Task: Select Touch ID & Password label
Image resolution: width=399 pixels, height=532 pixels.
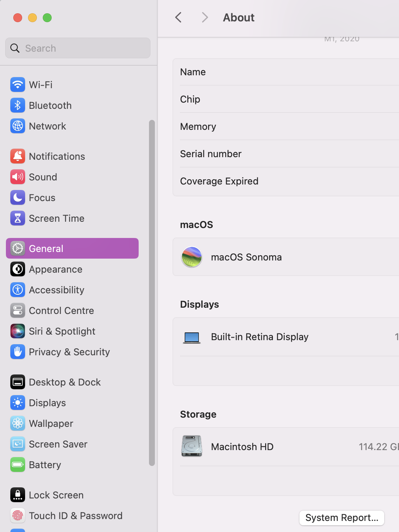Action: pos(76,516)
